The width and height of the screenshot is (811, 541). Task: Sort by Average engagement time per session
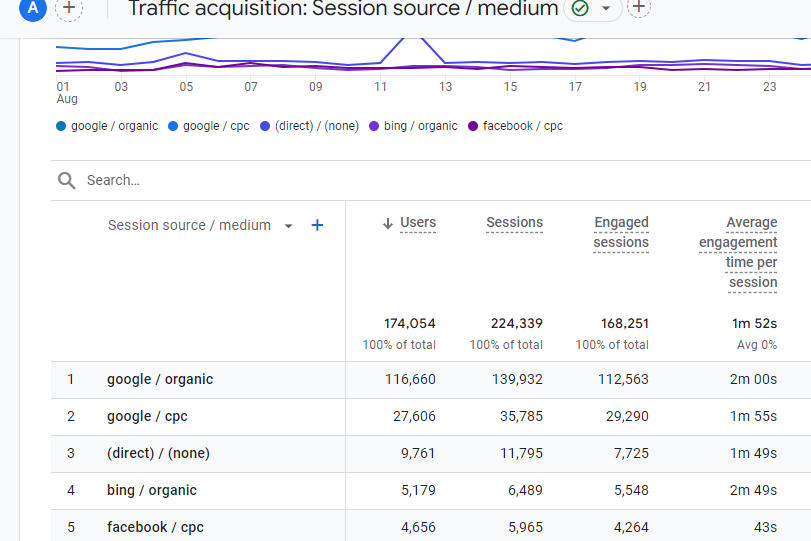coord(738,252)
